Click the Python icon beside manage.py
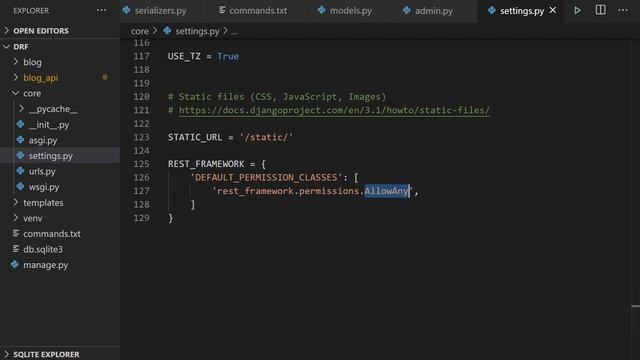Viewport: 640px width, 360px height. pos(15,264)
